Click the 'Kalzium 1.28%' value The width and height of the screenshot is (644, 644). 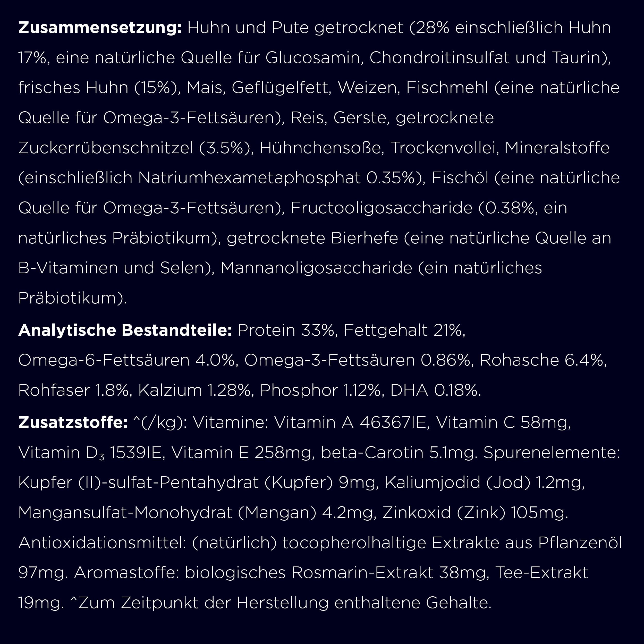(194, 390)
